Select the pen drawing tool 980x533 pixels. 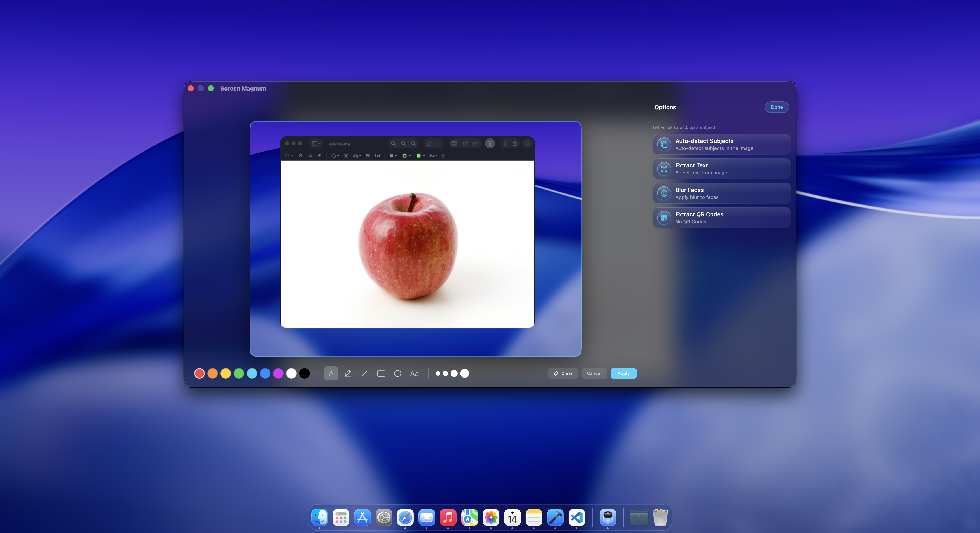coord(331,373)
